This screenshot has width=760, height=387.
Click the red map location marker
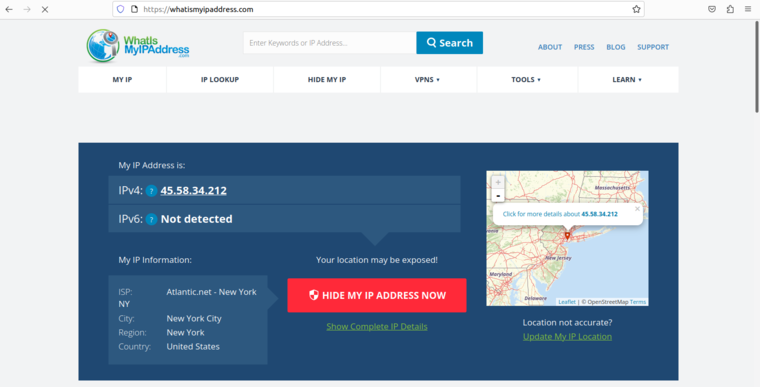567,236
